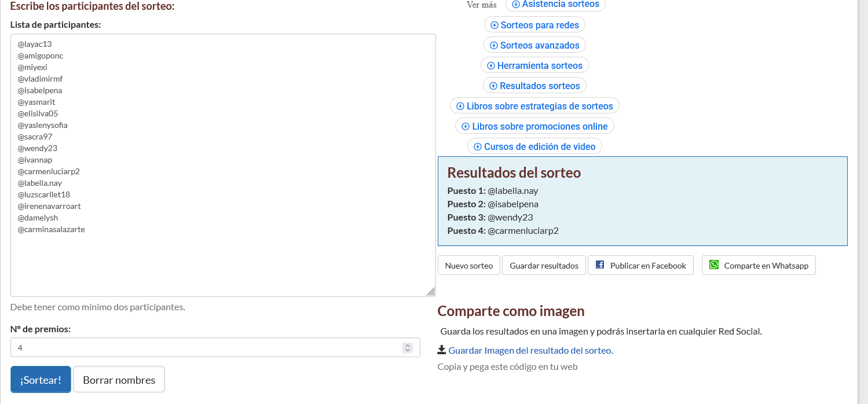868x404 pixels.
Task: Click the icon beside Herramienta sorteos
Action: point(490,65)
